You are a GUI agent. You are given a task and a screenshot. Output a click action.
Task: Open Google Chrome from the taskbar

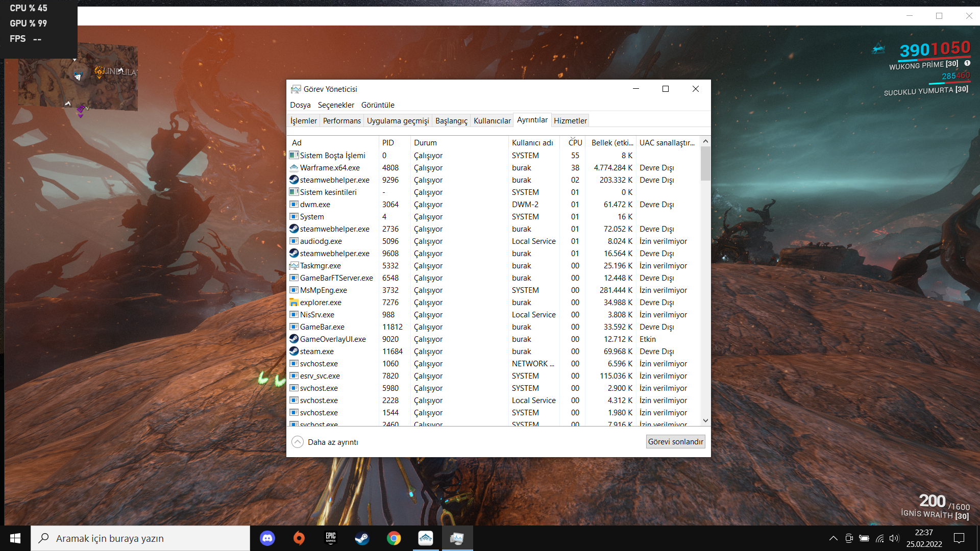[394, 538]
